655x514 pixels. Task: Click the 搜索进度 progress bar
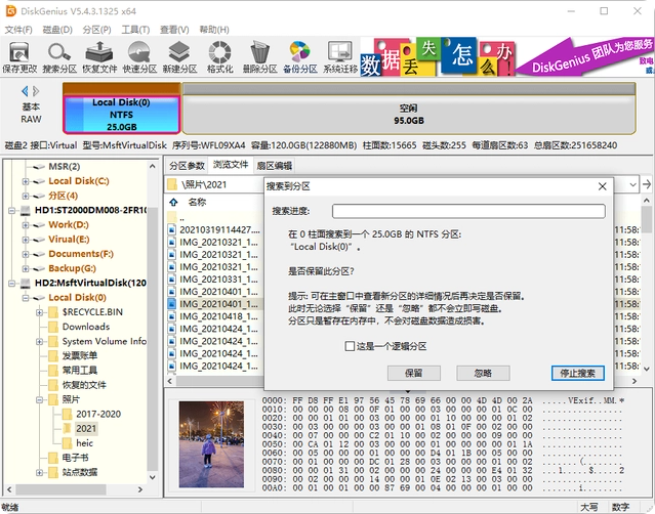(468, 211)
